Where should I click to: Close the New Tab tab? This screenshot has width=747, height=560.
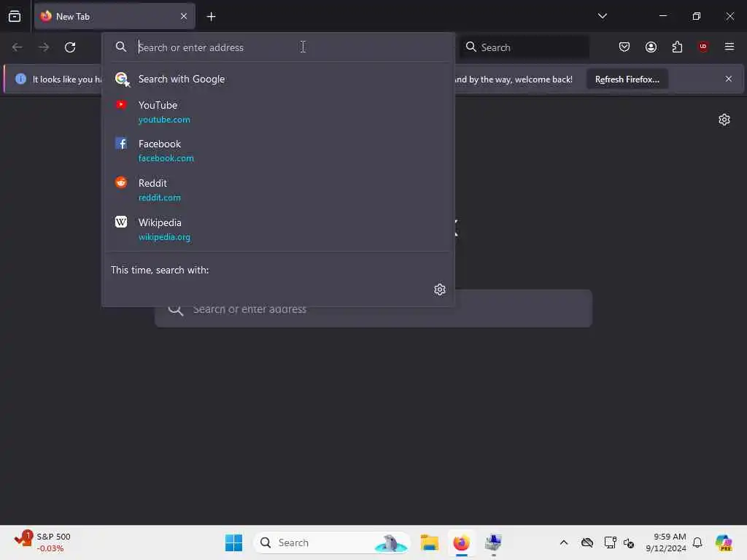coord(184,16)
